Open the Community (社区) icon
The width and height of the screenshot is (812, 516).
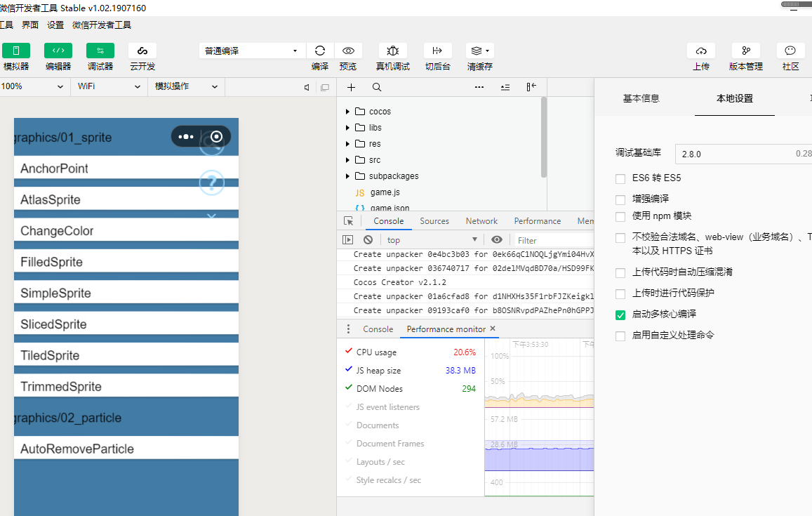point(790,51)
